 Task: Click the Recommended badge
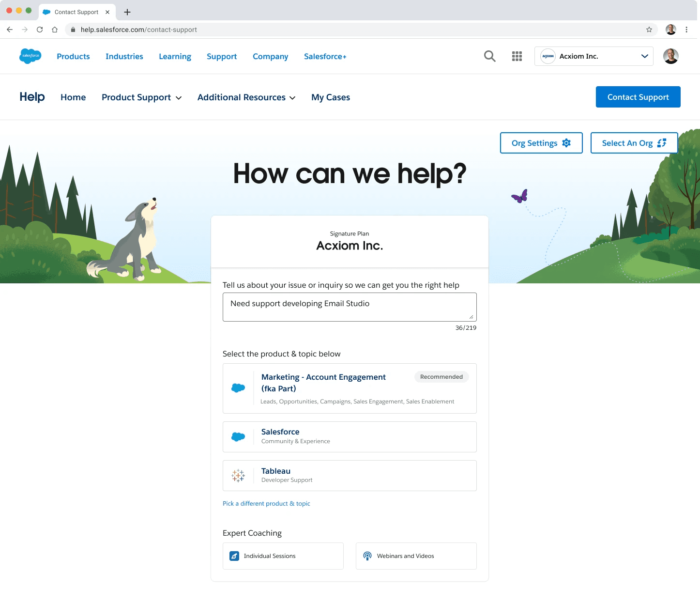[441, 377]
